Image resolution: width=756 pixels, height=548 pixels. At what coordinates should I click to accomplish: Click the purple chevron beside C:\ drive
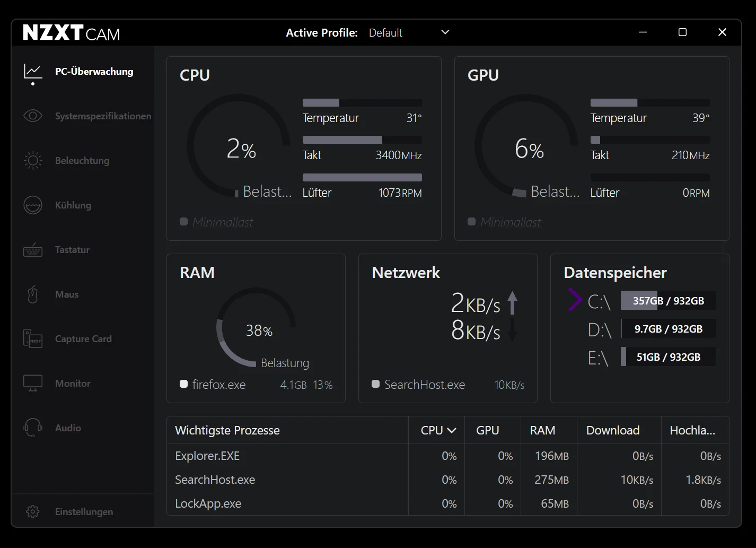(x=575, y=300)
